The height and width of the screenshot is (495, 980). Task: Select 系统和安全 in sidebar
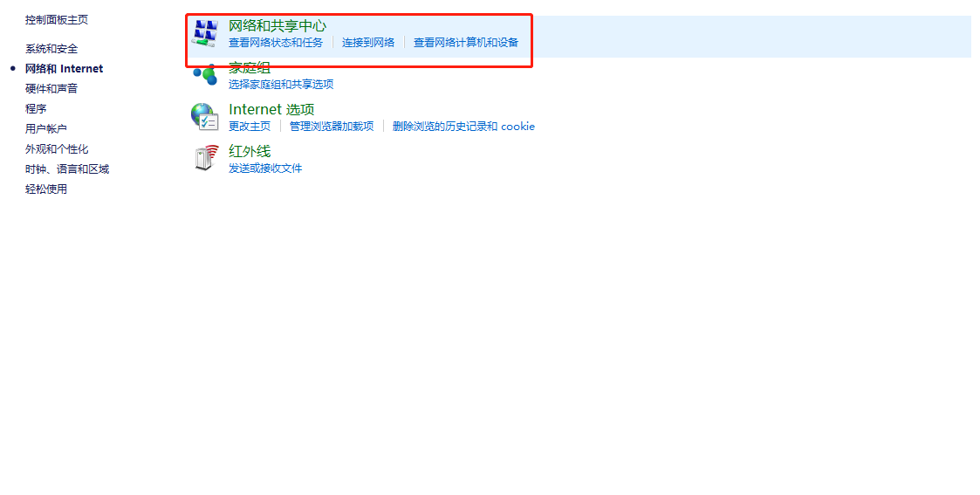51,49
